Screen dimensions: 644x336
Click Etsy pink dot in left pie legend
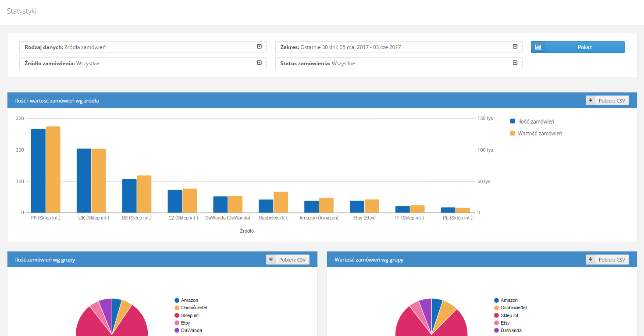[177, 323]
